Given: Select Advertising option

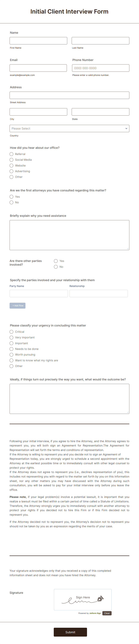Looking at the screenshot, I should [11, 171].
